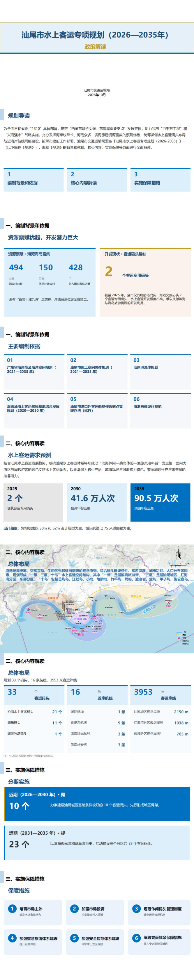
Task: Click numbered circle 5 beside 加强安全应急体系建设
Action: [74, 938]
